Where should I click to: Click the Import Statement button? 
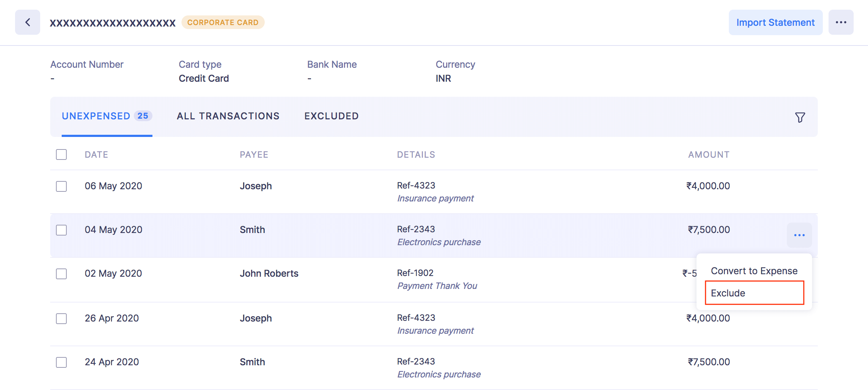(x=775, y=22)
